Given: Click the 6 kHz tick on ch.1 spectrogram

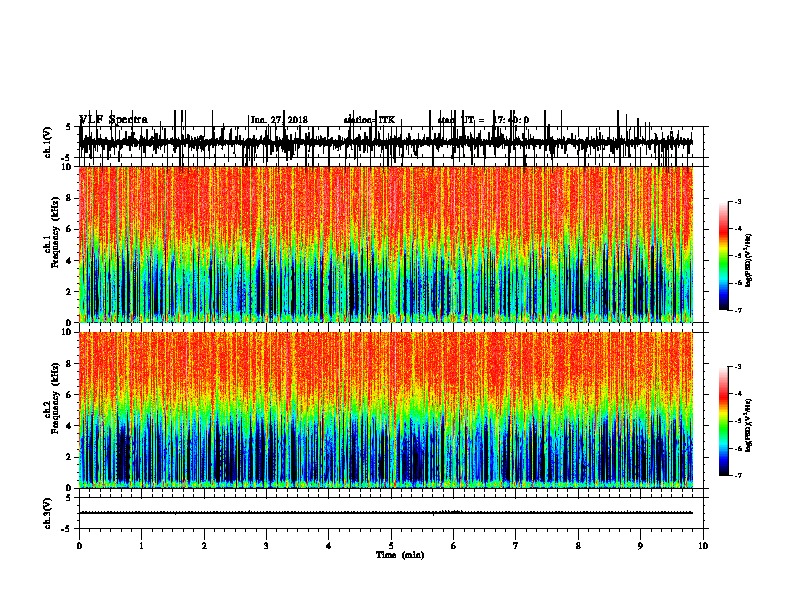Looking at the screenshot, I should (69, 230).
